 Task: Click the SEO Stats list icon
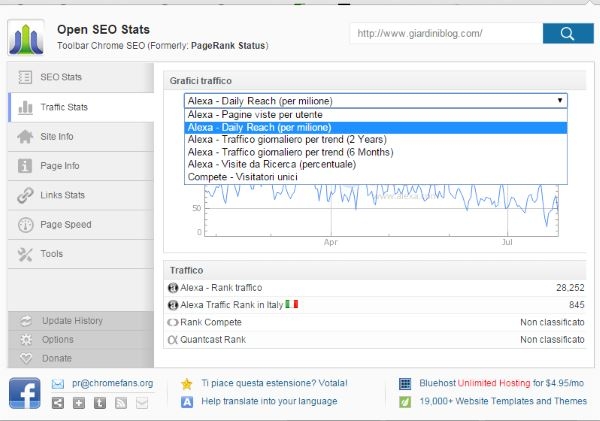point(25,77)
